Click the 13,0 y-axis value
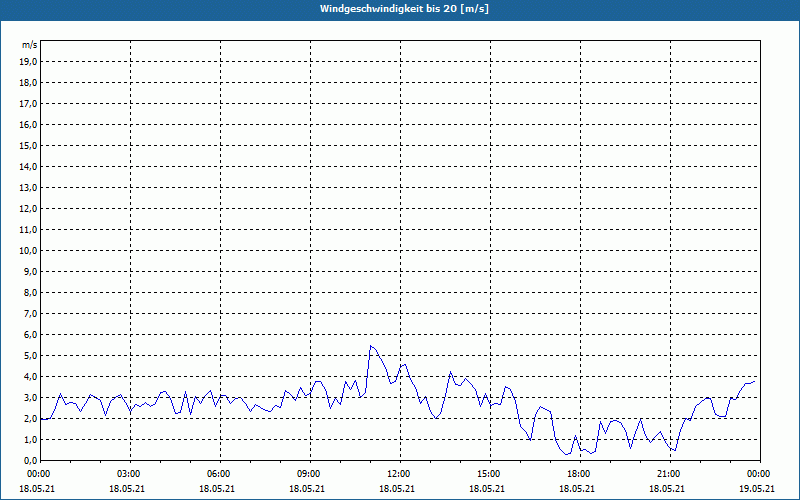The image size is (800, 500). click(29, 187)
